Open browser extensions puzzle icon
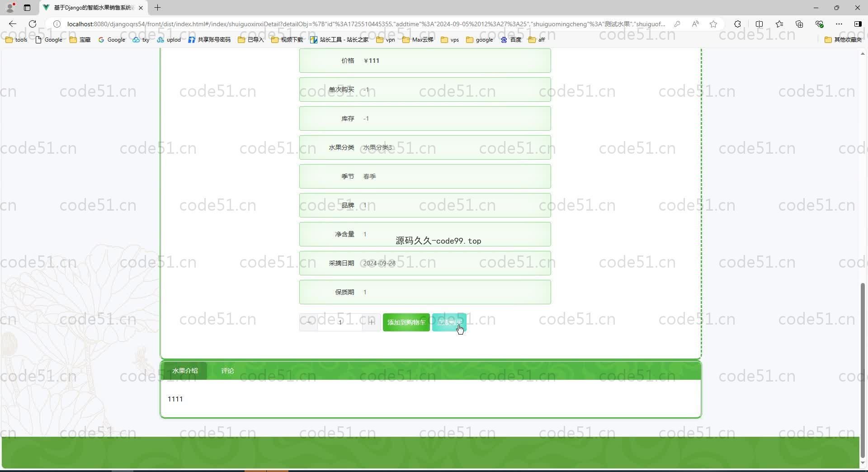 click(x=737, y=24)
